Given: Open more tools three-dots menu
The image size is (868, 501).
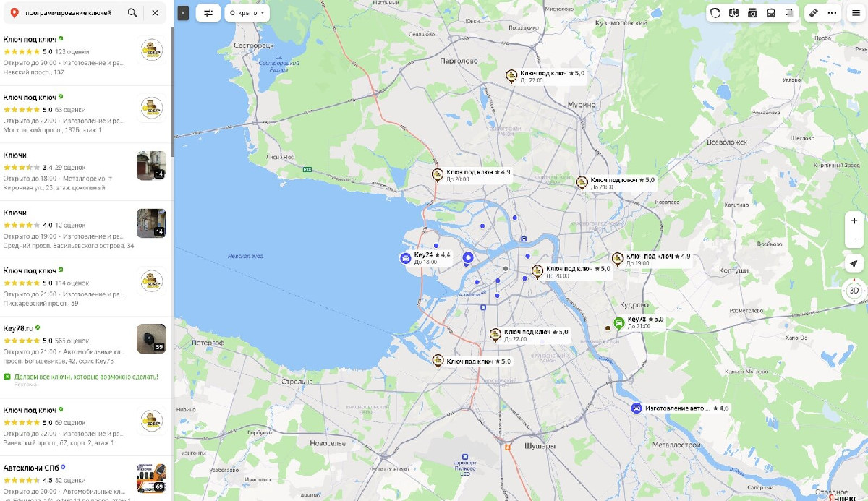Looking at the screenshot, I should (832, 13).
